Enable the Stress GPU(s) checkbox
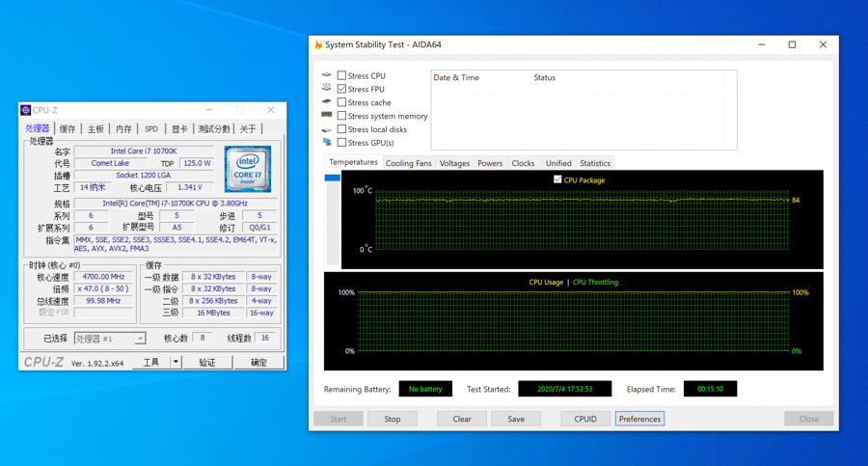 341,143
